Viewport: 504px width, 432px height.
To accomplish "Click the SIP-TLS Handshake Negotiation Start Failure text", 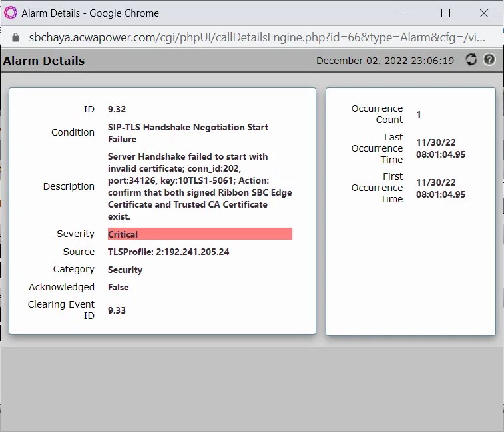I will [x=188, y=133].
